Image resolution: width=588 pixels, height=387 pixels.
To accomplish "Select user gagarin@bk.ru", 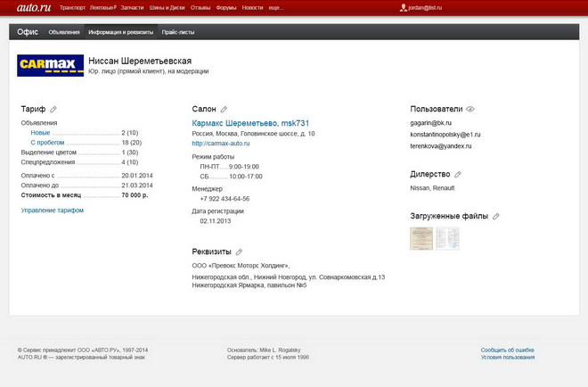I will click(x=431, y=123).
